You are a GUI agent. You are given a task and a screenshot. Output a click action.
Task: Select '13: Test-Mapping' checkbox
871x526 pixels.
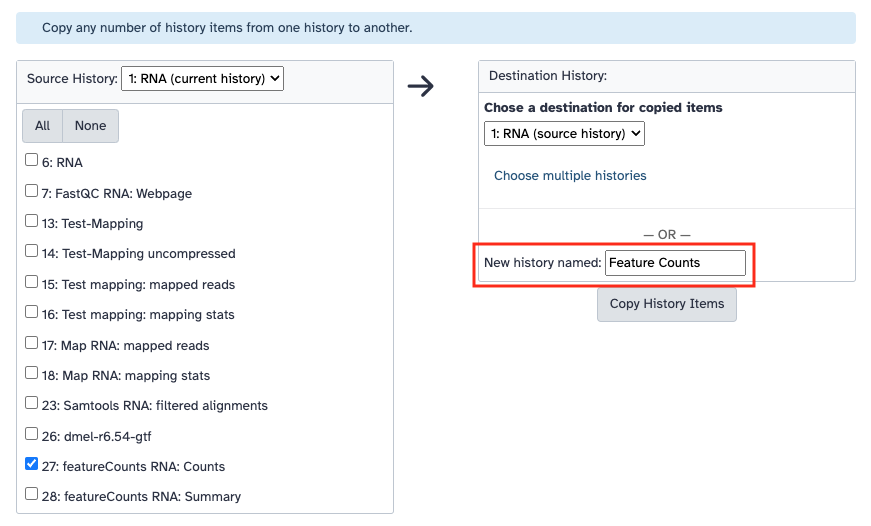click(x=32, y=221)
